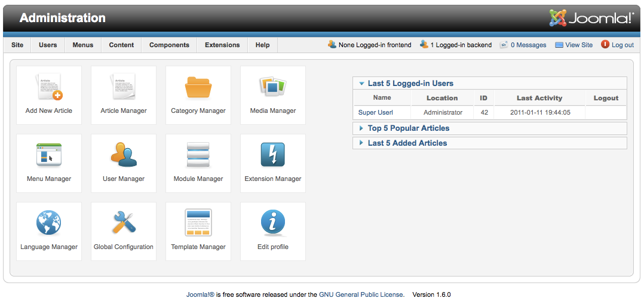Open the Template Manager icon

pos(198,223)
